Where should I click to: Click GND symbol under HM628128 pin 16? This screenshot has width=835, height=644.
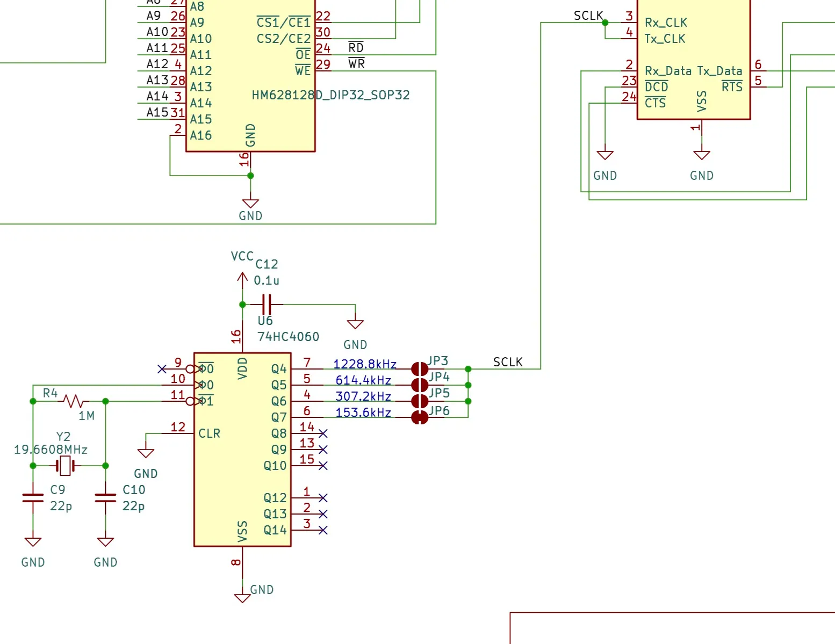pyautogui.click(x=250, y=204)
